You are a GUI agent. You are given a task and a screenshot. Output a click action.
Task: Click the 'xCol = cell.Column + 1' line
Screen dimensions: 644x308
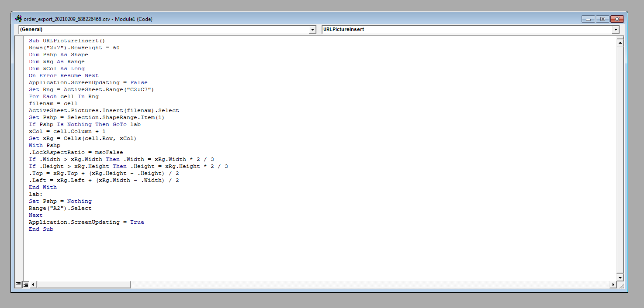coord(67,131)
